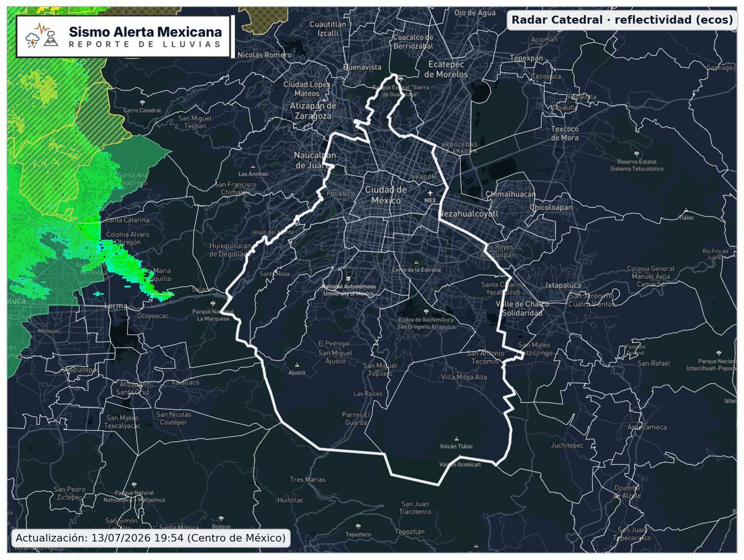Click the Tláloc mountain icon east of Chicoloapan

point(686,210)
